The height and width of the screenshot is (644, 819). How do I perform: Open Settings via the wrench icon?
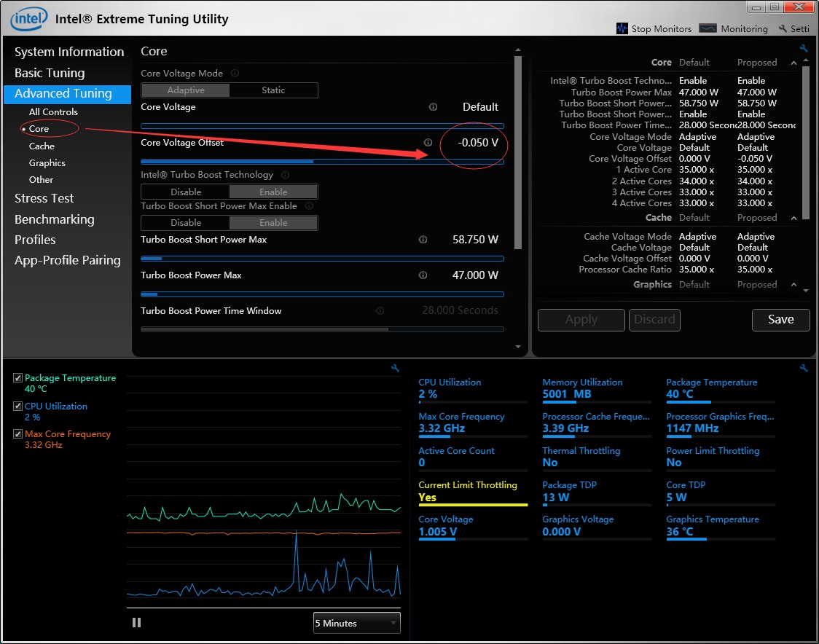click(783, 28)
